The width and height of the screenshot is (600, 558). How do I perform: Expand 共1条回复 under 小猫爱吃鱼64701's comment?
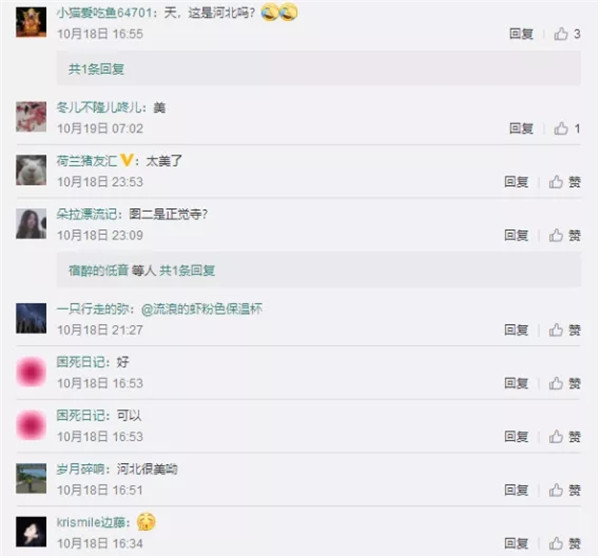point(96,69)
